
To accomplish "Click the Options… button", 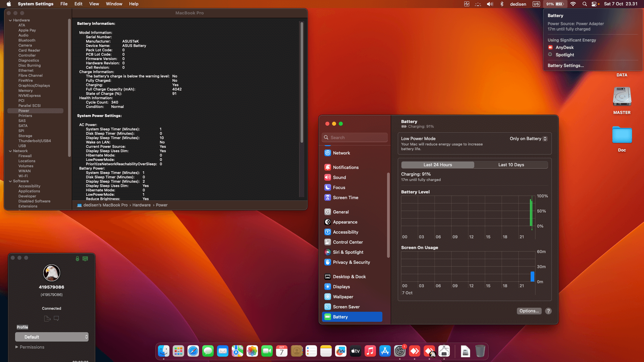I will (x=529, y=311).
